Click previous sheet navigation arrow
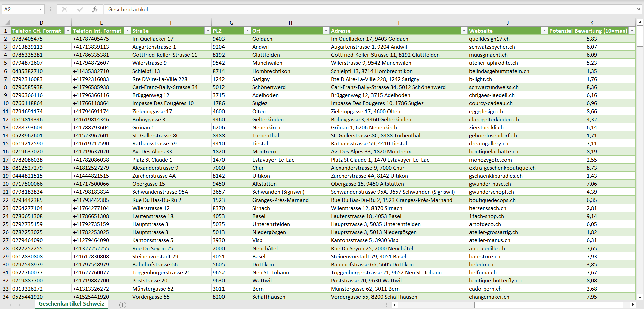644x309 pixels. coord(10,305)
